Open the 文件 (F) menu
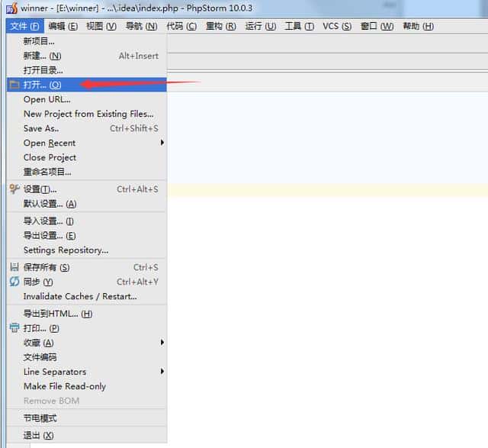This screenshot has height=448, width=488. 24,26
